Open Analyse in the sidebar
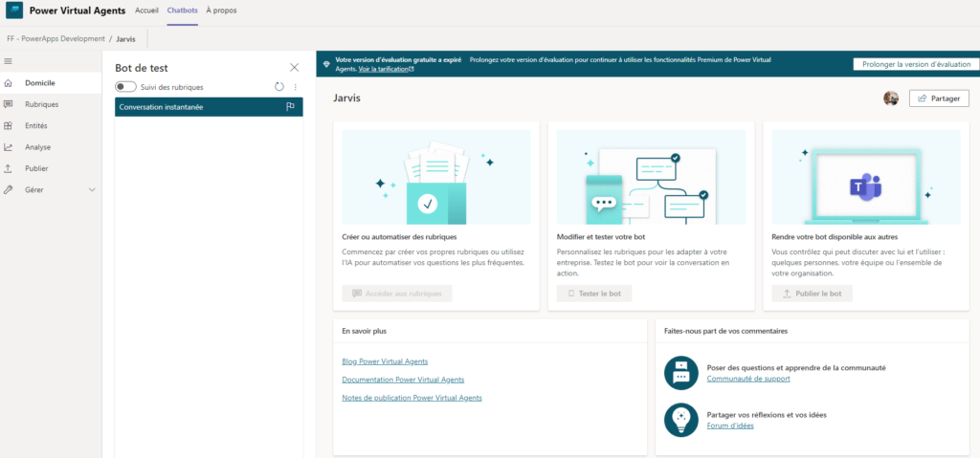Screen dimensions: 980x458 point(38,147)
